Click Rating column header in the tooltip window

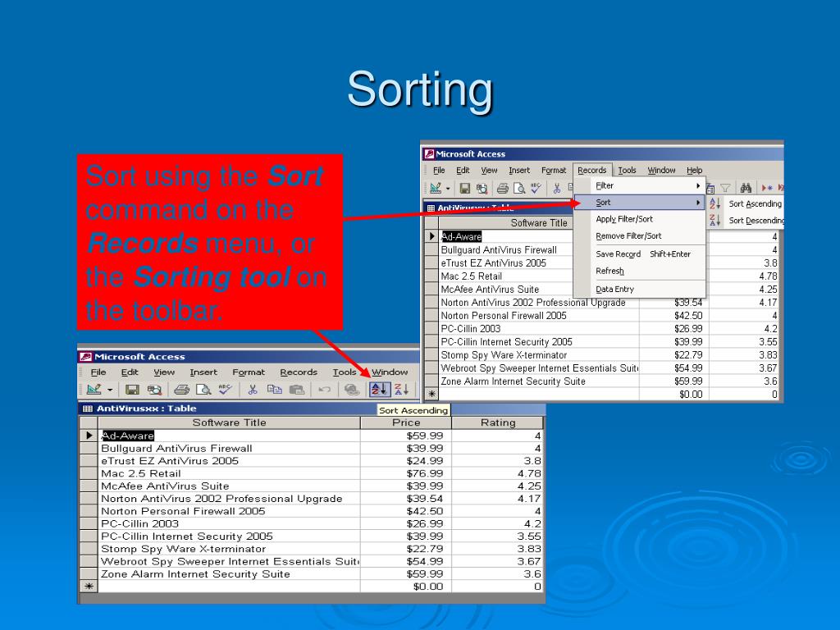[498, 422]
